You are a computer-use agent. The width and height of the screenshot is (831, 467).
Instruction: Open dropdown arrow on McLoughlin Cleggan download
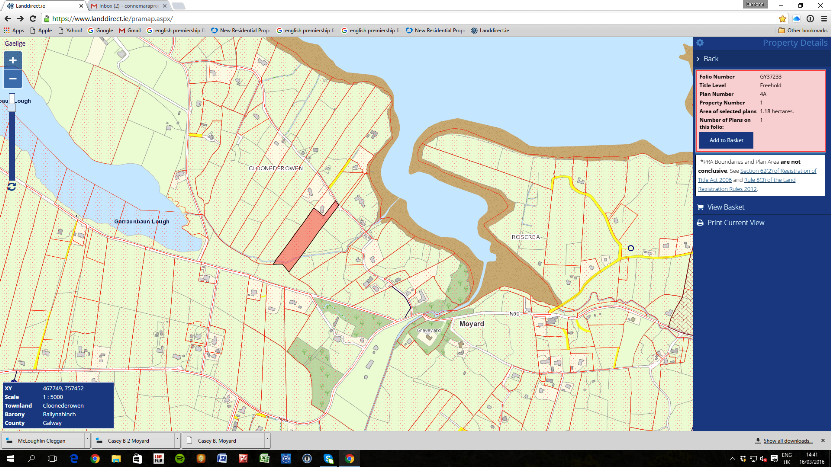coord(86,441)
